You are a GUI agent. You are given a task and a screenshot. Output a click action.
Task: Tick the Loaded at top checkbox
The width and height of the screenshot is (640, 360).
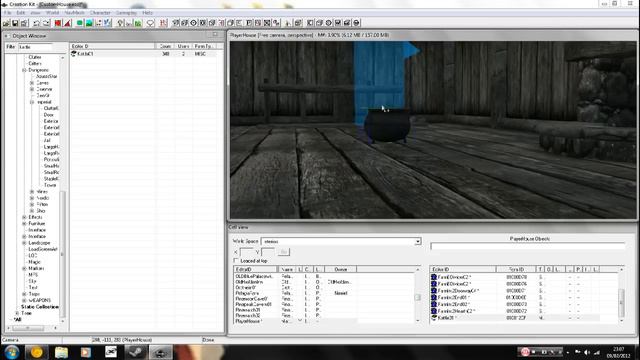click(236, 260)
